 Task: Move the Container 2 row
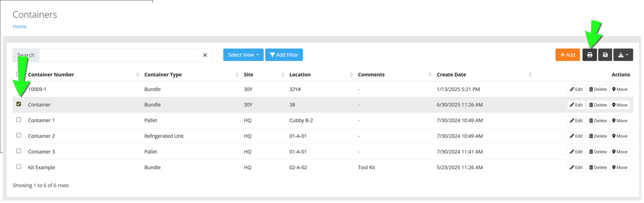(620, 136)
